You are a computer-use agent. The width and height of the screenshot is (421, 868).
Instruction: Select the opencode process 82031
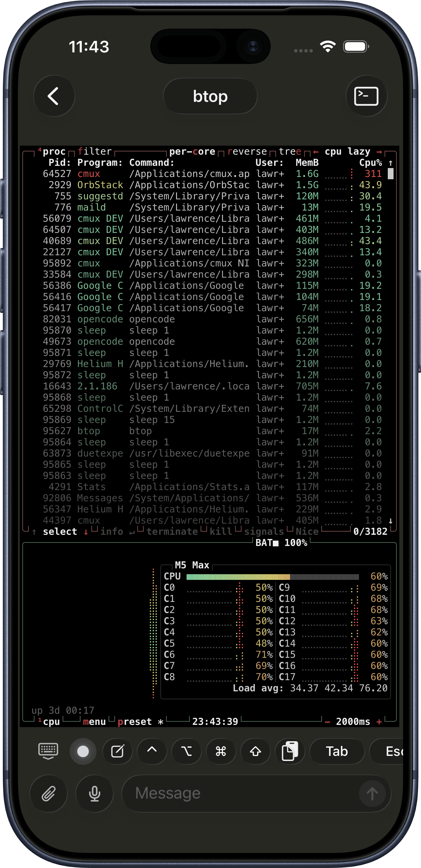212,319
